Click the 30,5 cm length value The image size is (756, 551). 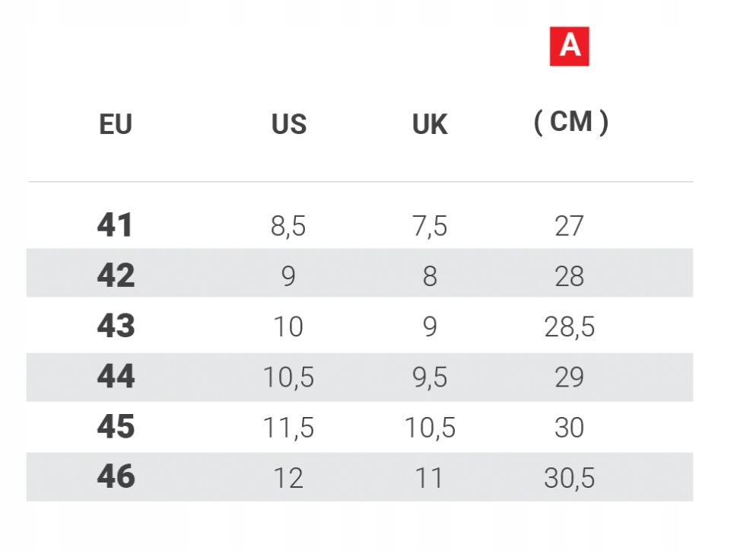tap(569, 478)
